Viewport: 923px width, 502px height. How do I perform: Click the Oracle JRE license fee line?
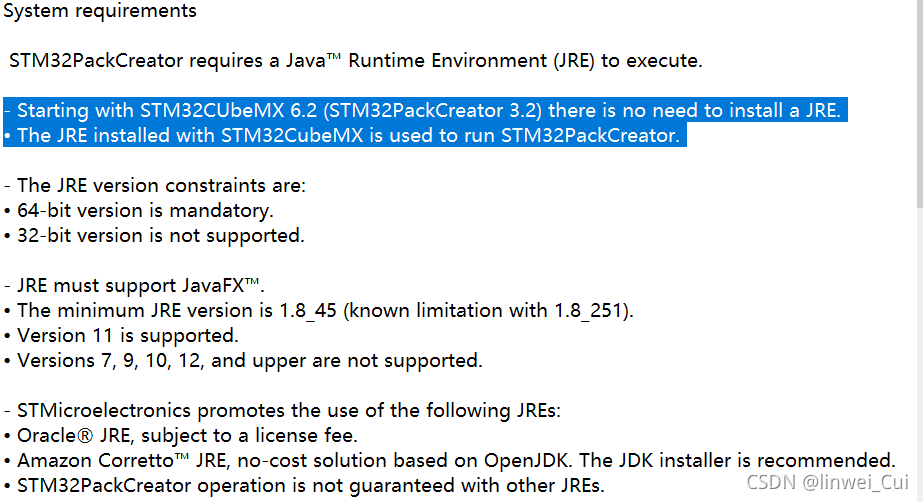coord(181,435)
